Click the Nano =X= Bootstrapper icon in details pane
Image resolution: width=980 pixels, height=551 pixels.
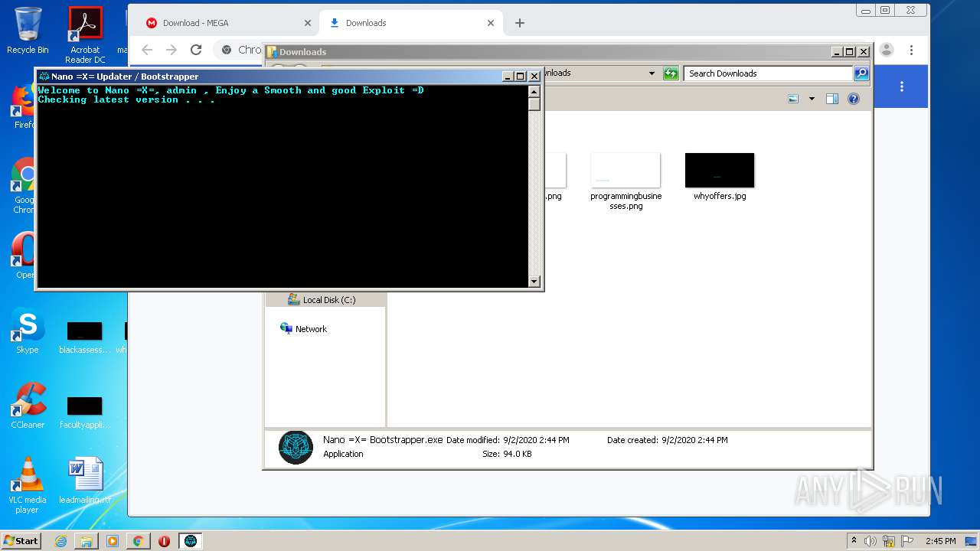coord(296,447)
